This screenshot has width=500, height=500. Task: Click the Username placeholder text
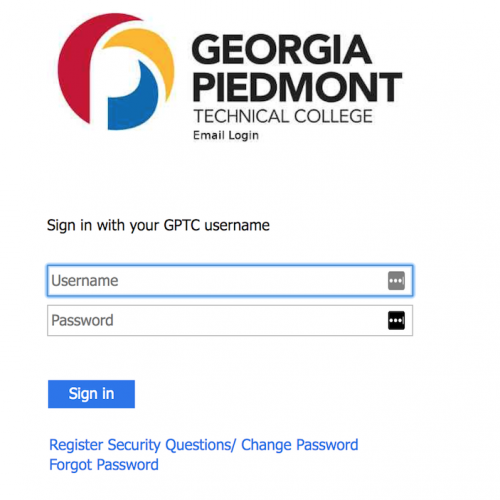click(x=85, y=281)
